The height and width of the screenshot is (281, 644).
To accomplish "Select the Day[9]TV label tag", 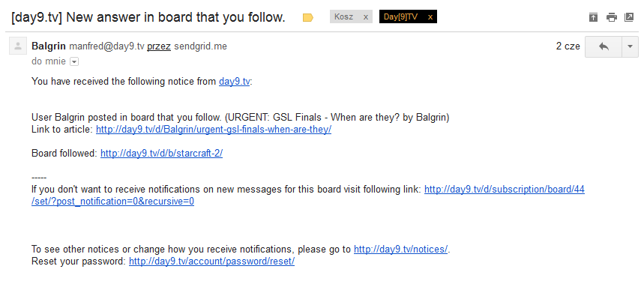I will coord(401,16).
